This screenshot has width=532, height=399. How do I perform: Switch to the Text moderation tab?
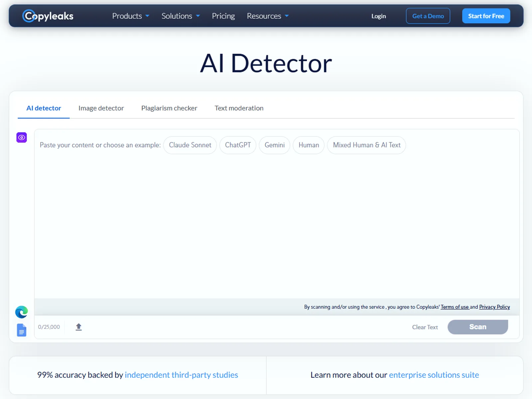pos(239,108)
